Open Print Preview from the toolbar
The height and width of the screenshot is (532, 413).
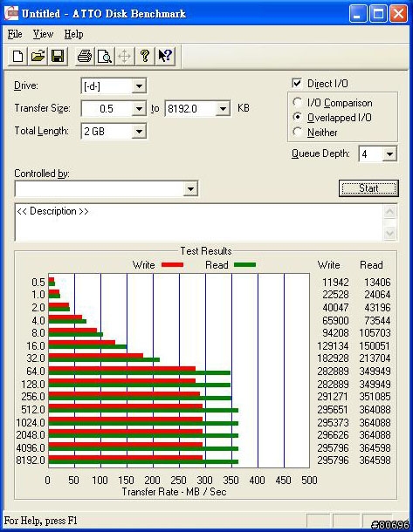click(104, 56)
